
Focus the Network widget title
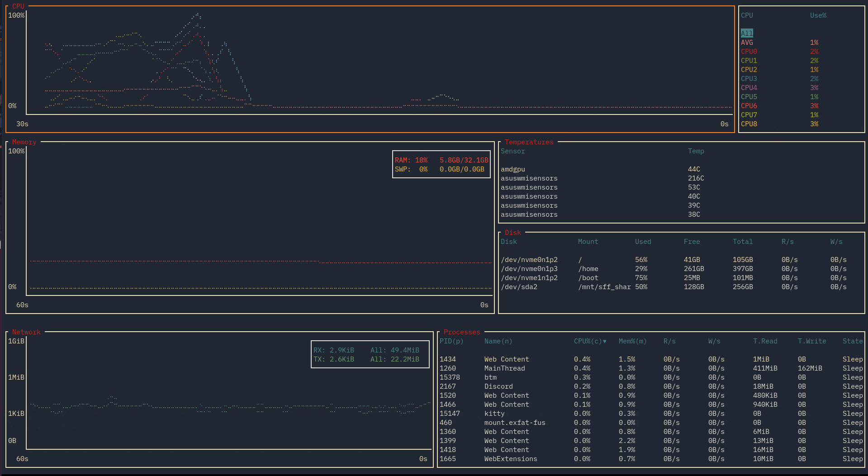click(x=26, y=332)
